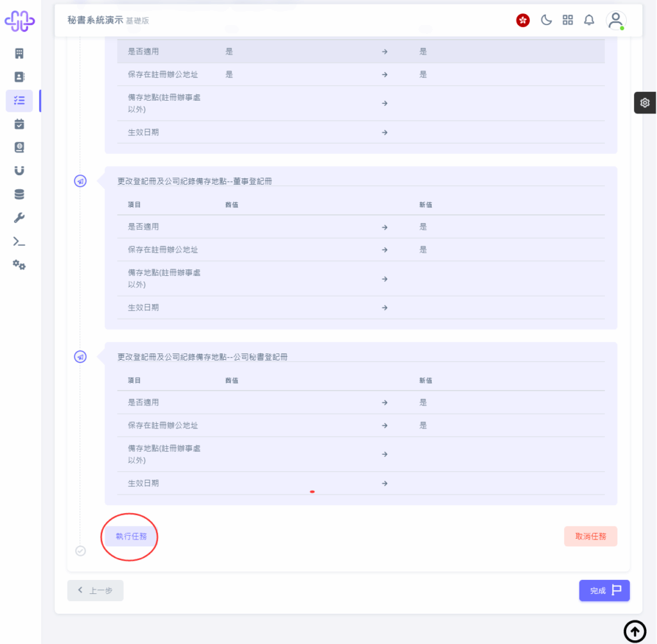Open the wrench tools sidebar icon
657x644 pixels.
19,217
